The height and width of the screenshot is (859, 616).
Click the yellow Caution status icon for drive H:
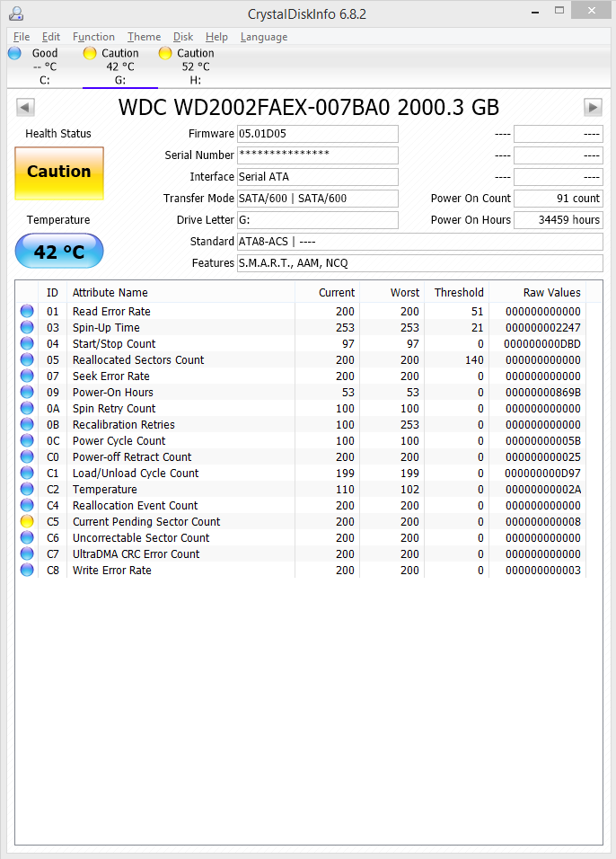click(x=165, y=53)
